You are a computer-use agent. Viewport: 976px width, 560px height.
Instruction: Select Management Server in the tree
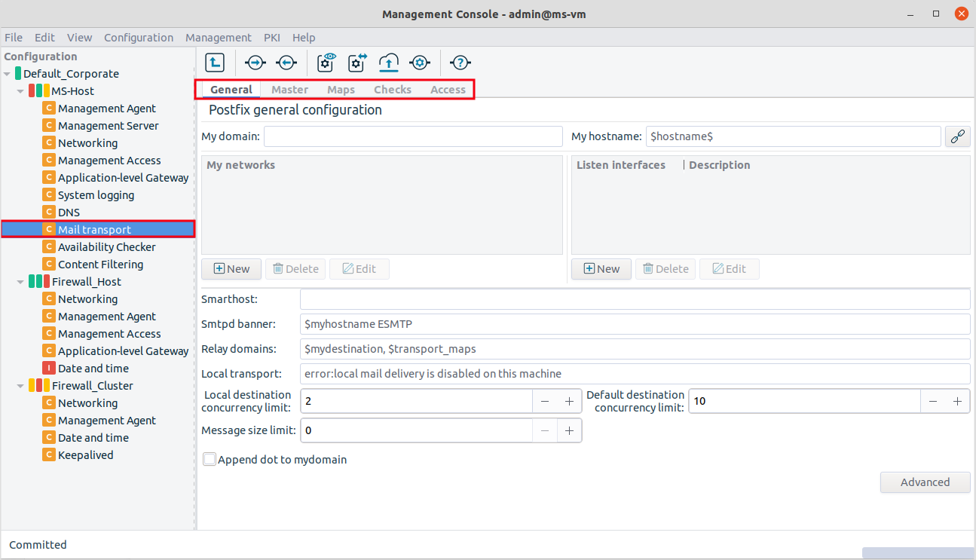[108, 126]
